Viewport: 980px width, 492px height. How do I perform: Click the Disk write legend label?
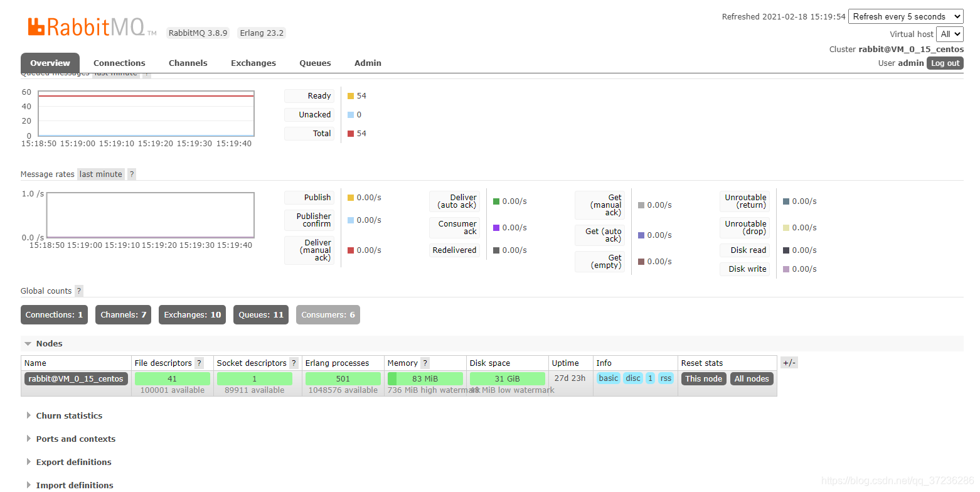tap(745, 269)
